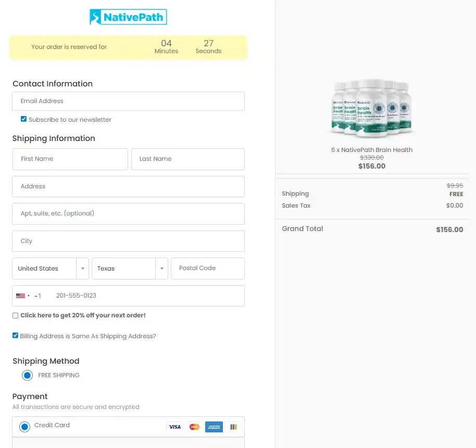
Task: Enable 20% off your next order
Action: tap(15, 315)
